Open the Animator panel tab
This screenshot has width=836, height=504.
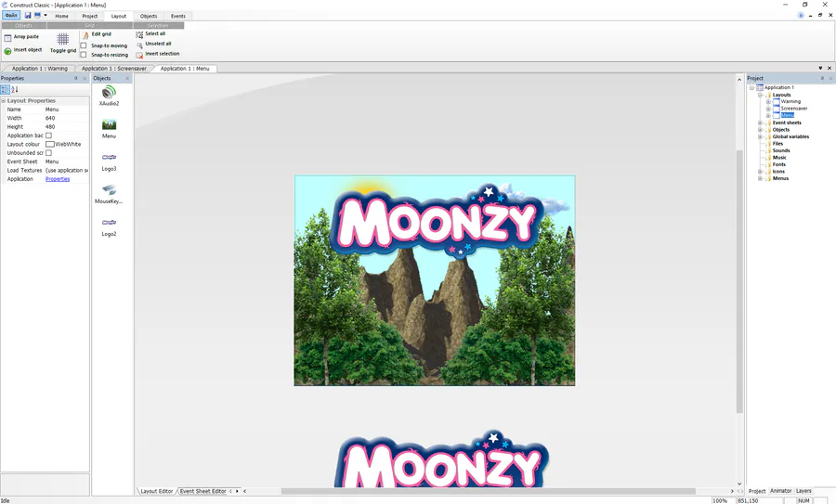(x=780, y=491)
